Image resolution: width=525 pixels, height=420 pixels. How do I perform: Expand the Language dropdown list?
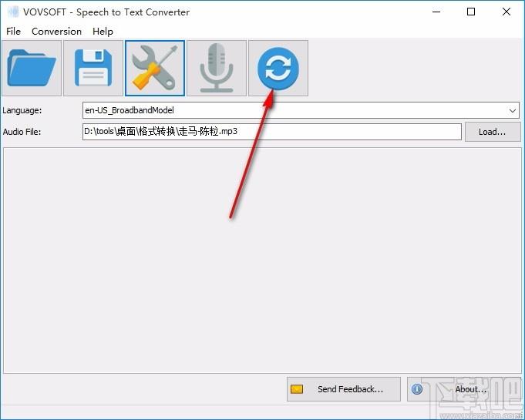pos(512,110)
